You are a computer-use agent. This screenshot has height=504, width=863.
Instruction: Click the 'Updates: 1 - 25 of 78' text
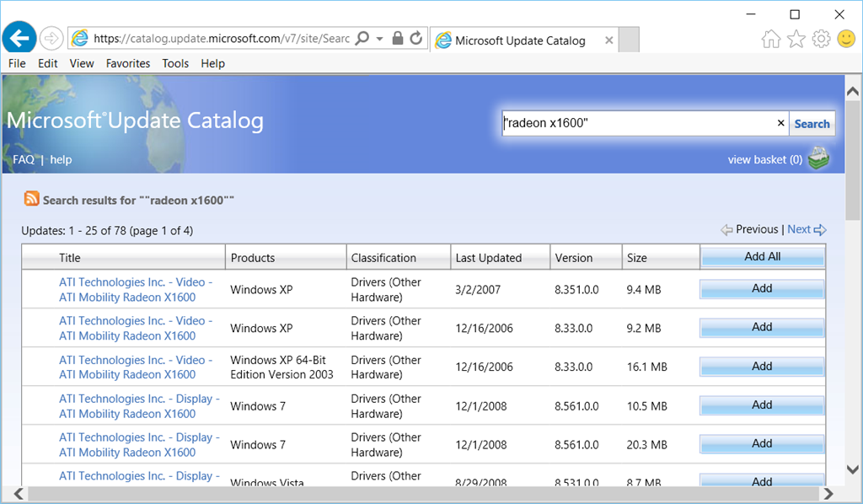point(107,231)
